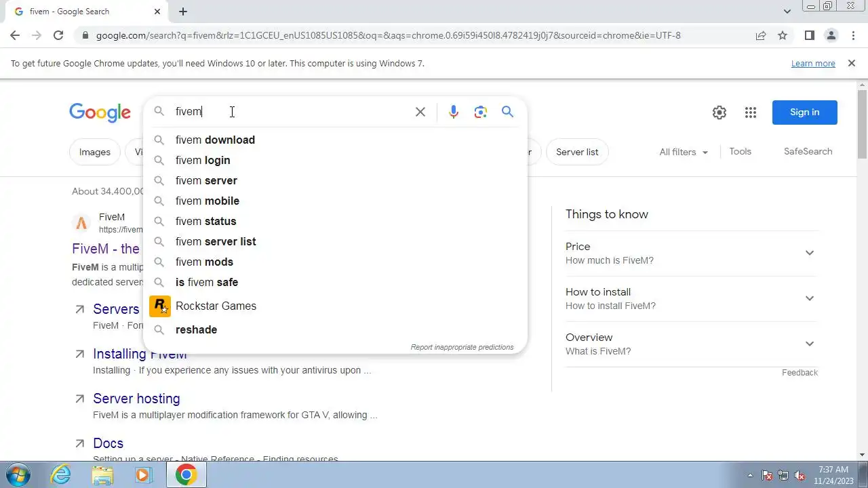Reload the page with the refresh icon
This screenshot has width=868, height=488.
58,35
